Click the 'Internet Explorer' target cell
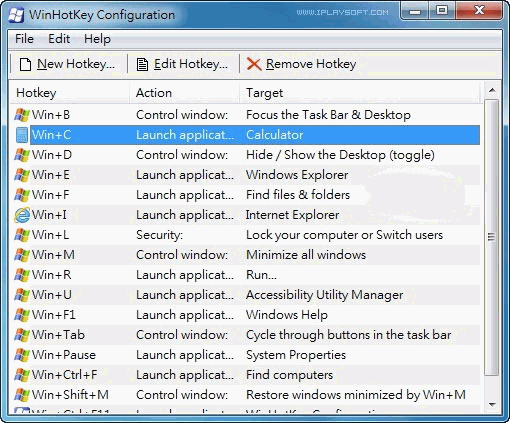Image resolution: width=510 pixels, height=423 pixels. [x=293, y=215]
